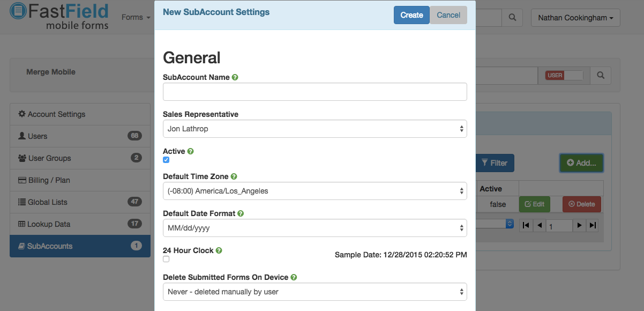Expand the Default Time Zone dropdown

tap(314, 191)
